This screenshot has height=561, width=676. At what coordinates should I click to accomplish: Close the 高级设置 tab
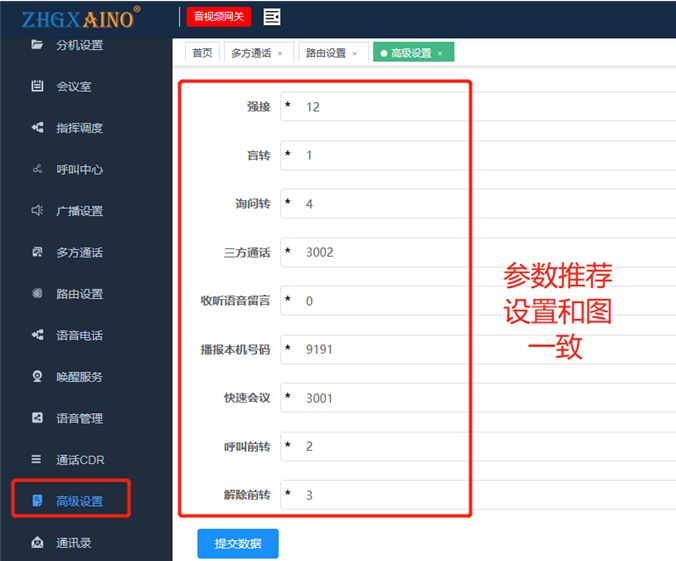(440, 54)
